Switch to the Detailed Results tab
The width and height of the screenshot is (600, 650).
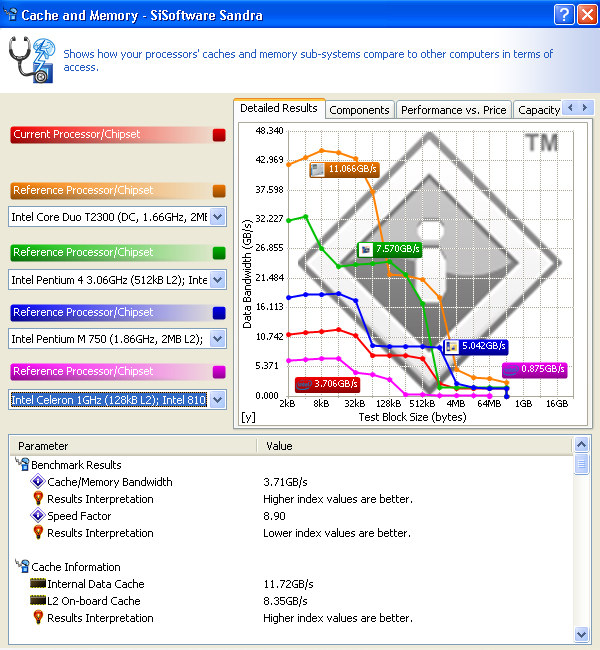coord(279,109)
